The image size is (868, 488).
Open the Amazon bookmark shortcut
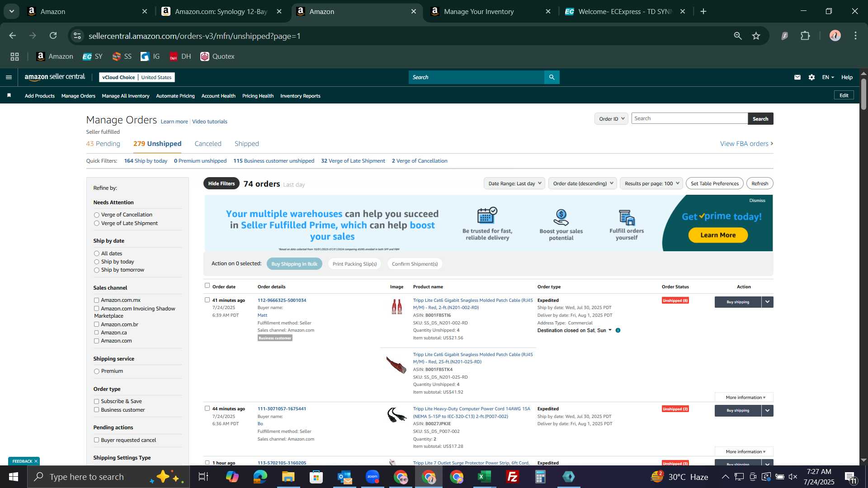55,56
